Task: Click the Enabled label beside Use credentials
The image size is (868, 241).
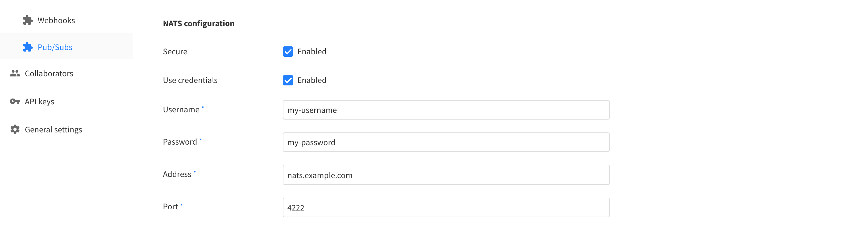Action: point(312,80)
